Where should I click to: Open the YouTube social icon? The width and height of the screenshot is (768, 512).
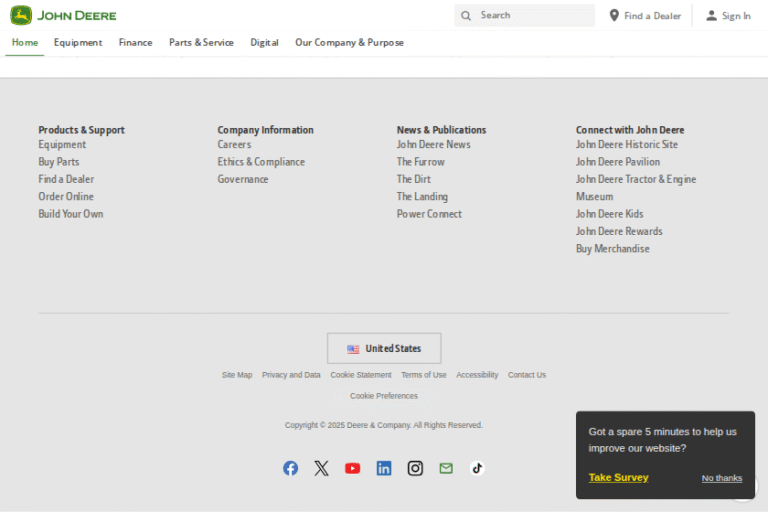[x=352, y=468]
